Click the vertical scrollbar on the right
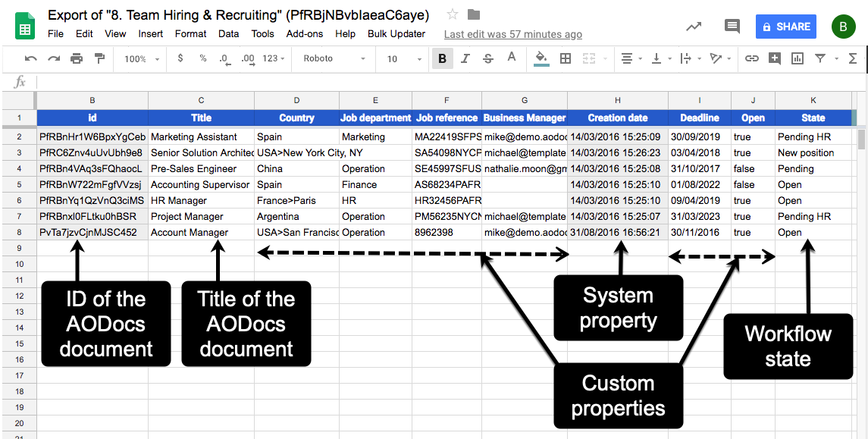Image resolution: width=868 pixels, height=439 pixels. pos(862,139)
